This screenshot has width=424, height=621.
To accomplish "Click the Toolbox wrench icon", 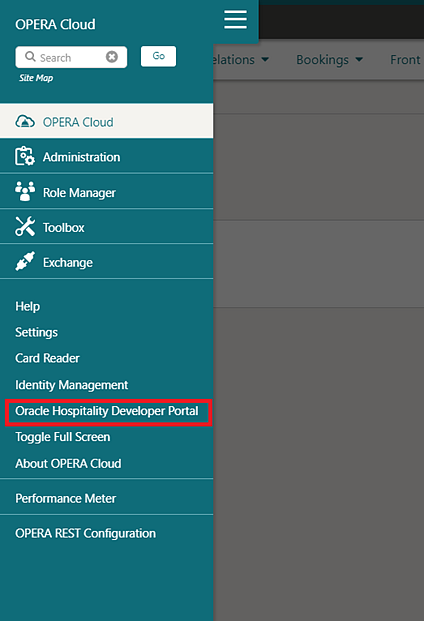I will click(25, 227).
